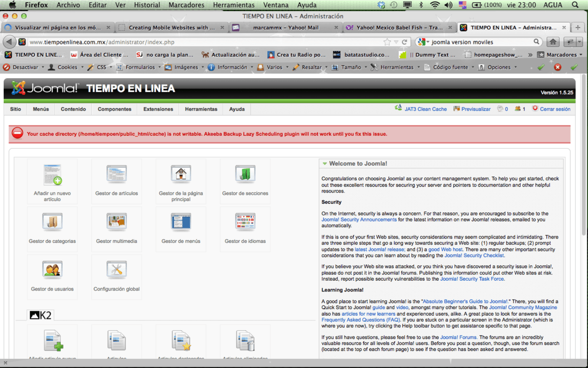Open the Contenido menu
The width and height of the screenshot is (588, 368).
73,109
